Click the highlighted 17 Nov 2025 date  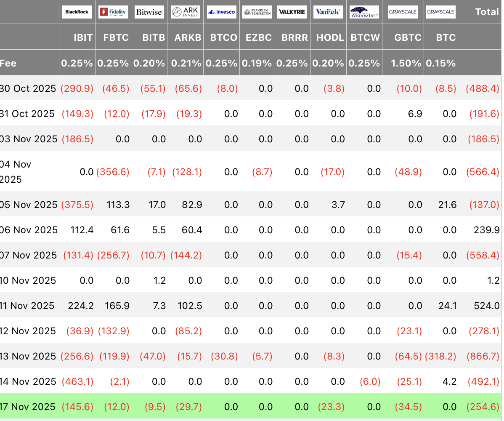point(28,407)
